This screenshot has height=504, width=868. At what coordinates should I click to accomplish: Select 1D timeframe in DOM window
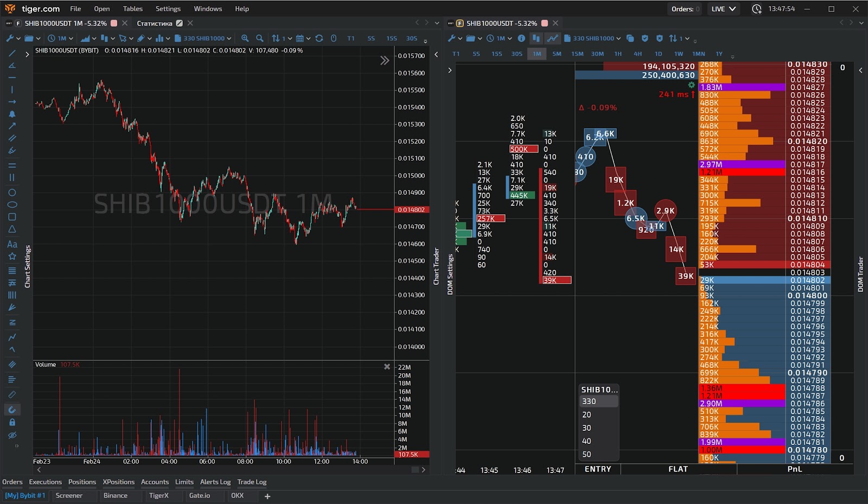pos(658,54)
